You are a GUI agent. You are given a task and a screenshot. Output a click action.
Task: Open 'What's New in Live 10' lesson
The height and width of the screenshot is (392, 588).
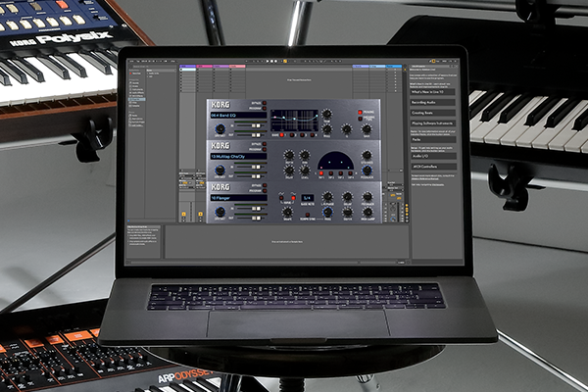coord(432,92)
